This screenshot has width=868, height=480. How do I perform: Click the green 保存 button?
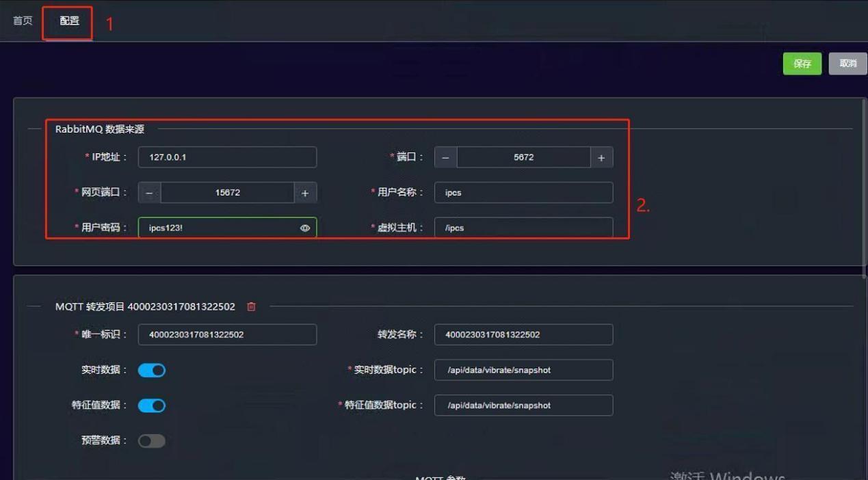coord(802,64)
